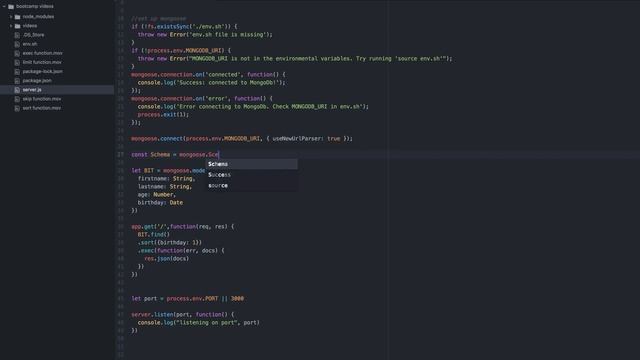Click the 'MONGODB_URI is not in the environmental variables' line
Image resolution: width=640 pixels, height=360 pixels.
click(295, 59)
